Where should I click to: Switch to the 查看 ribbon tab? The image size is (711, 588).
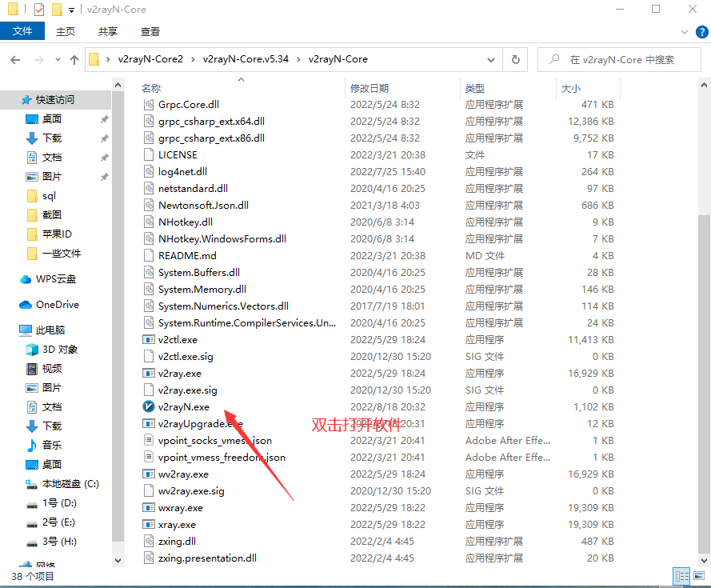150,31
